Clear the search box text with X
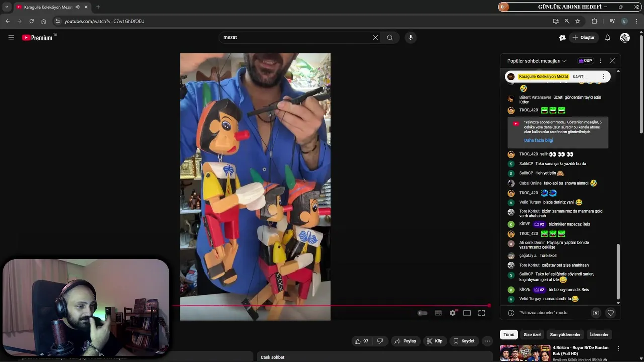Image resolution: width=644 pixels, height=362 pixels. coord(375,37)
